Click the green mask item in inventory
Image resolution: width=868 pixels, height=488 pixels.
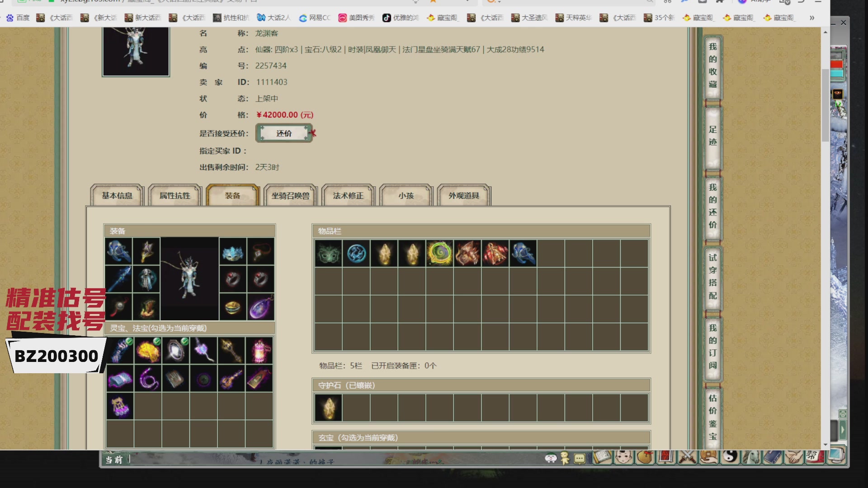coord(328,253)
